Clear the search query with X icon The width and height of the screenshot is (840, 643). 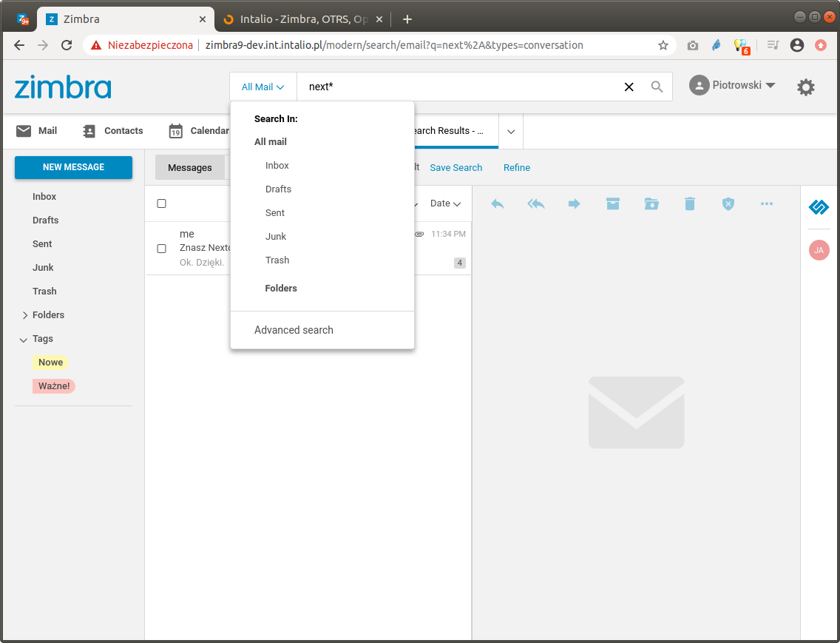tap(629, 87)
